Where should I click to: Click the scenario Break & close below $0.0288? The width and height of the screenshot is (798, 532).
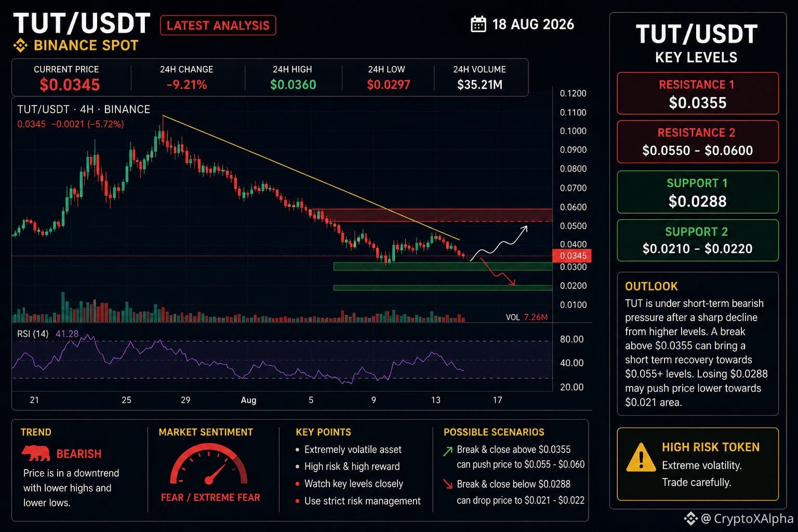[513, 484]
